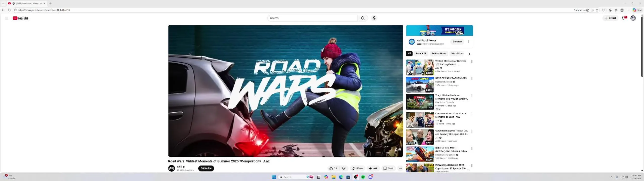Image resolution: width=644 pixels, height=181 pixels.
Task: Open Microsoft Edge from the taskbar
Action: pyautogui.click(x=341, y=177)
